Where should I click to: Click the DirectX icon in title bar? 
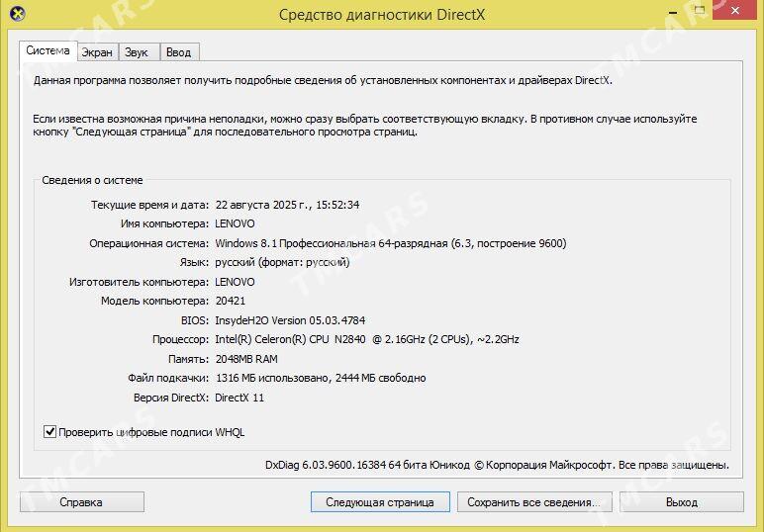(x=18, y=14)
